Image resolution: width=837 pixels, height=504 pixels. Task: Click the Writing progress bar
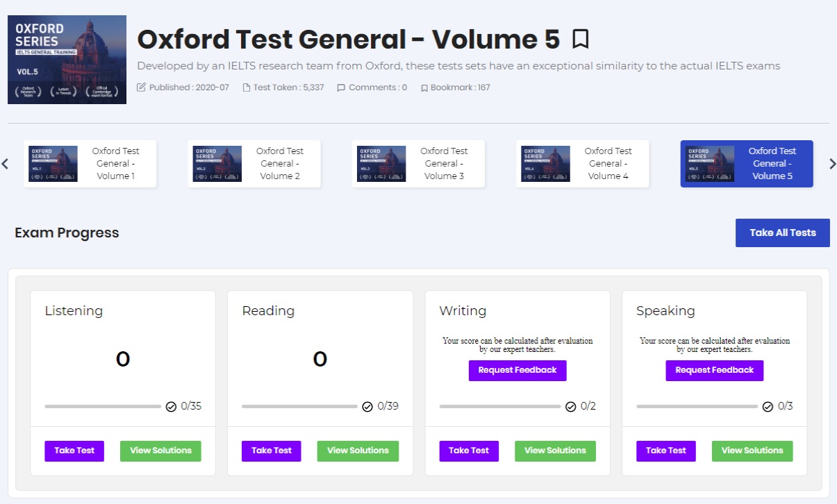tap(500, 407)
